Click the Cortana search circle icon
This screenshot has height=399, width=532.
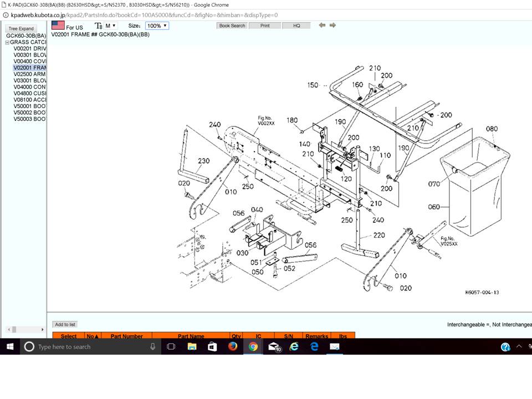click(29, 346)
